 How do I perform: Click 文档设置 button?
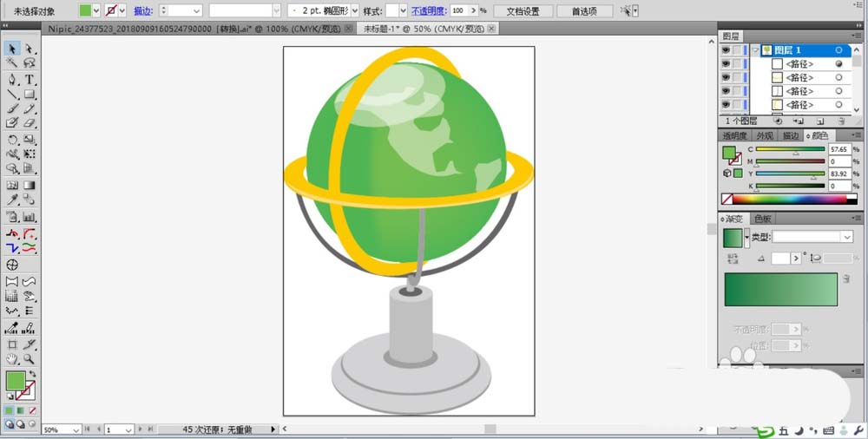tap(523, 11)
